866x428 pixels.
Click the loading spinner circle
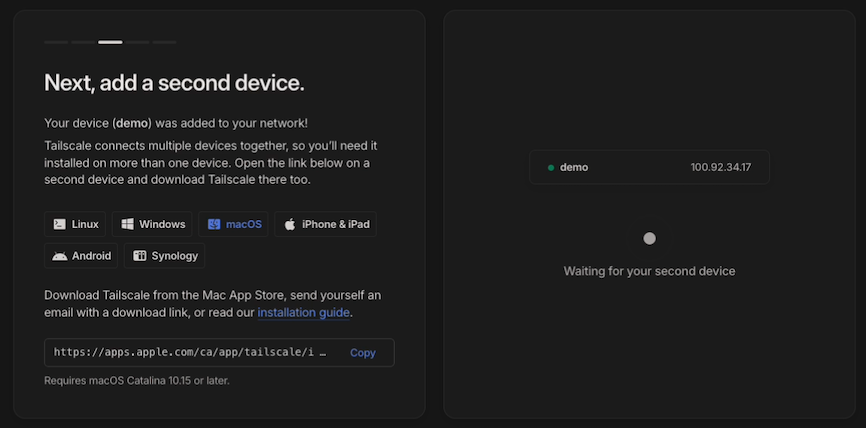(x=649, y=238)
